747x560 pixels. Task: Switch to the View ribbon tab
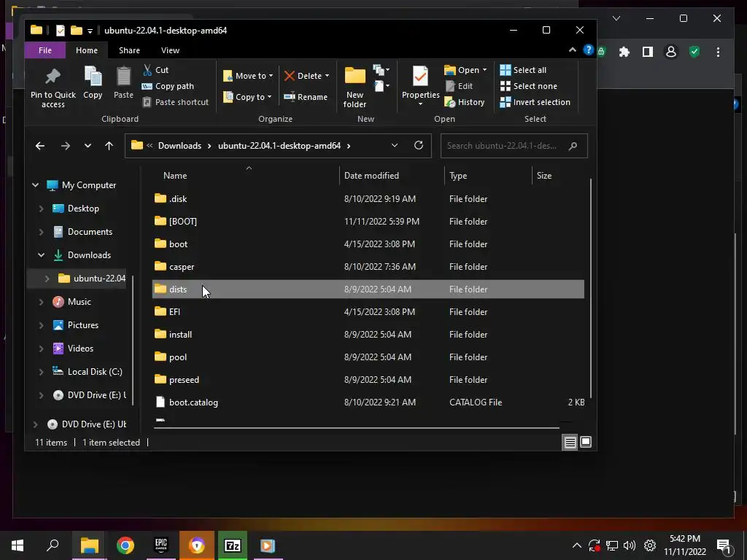point(170,50)
